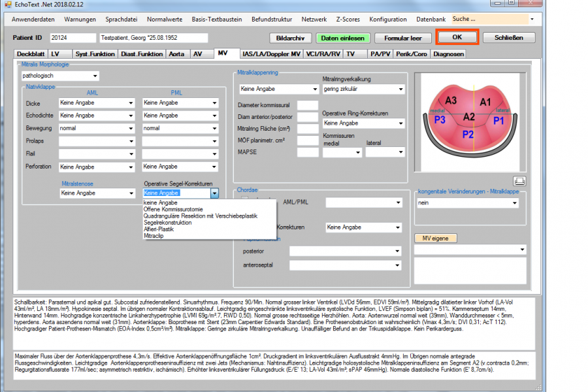
Task: Click the MAPSE input field
Action: [308, 152]
